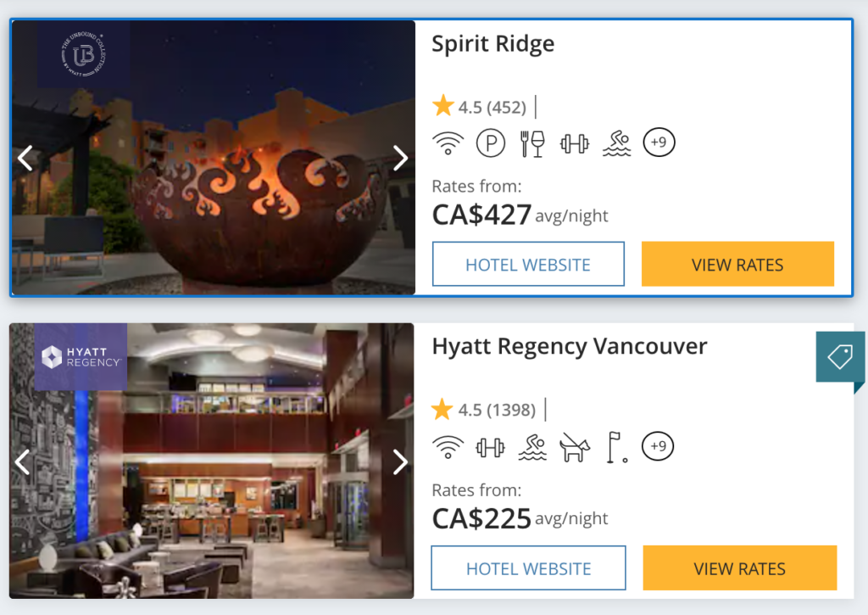Screen dimensions: 868x615
Task: Open the Spirit Ridge hotel name link
Action: tap(492, 44)
